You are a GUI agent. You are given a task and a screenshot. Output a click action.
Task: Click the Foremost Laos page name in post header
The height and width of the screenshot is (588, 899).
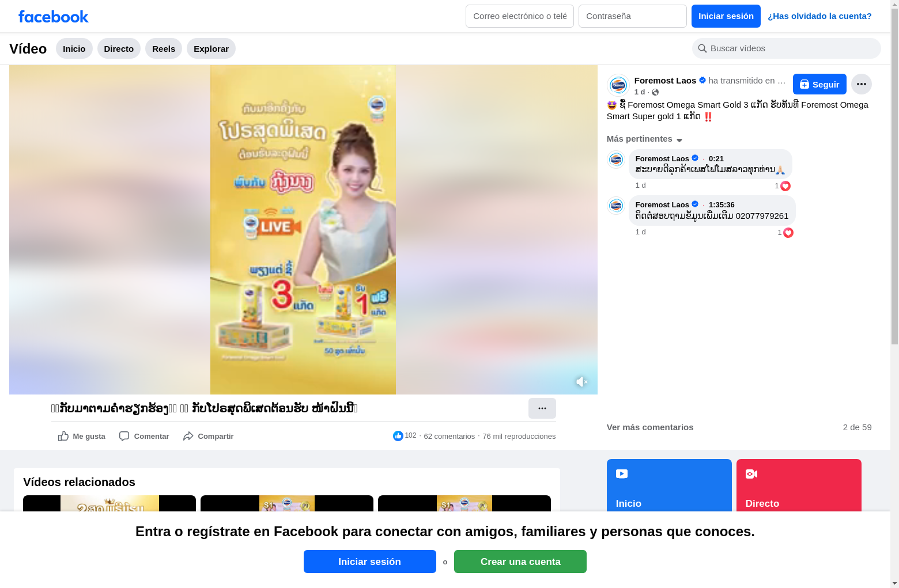point(665,81)
